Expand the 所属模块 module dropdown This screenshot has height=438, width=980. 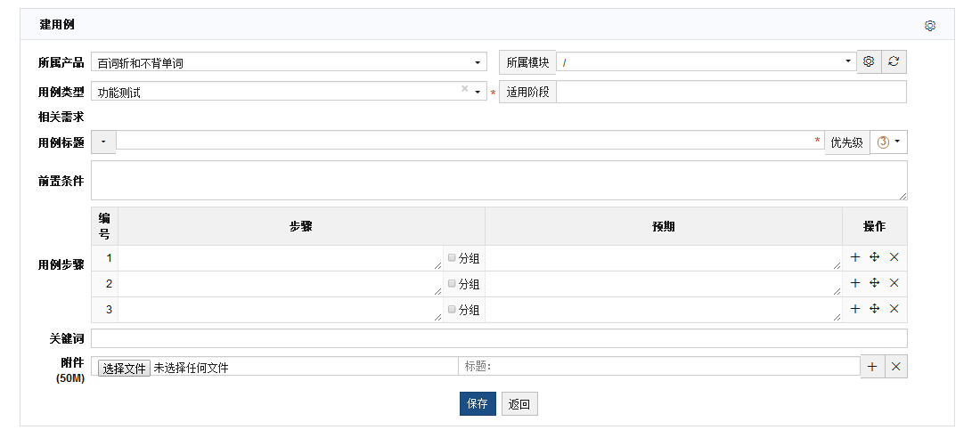click(706, 62)
